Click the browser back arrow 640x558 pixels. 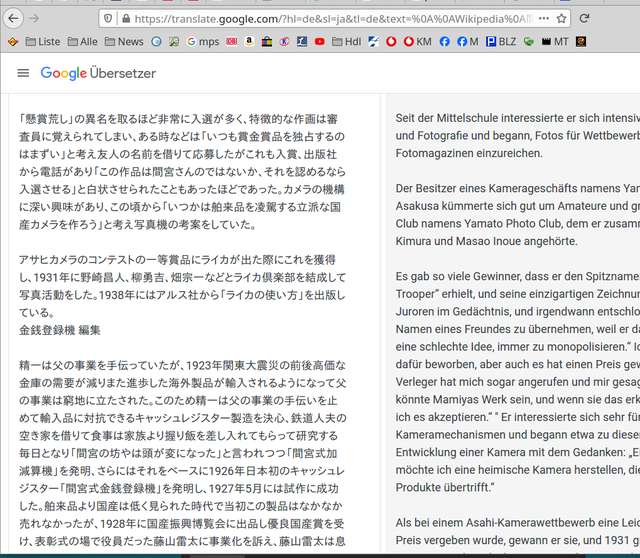pyautogui.click(x=12, y=18)
